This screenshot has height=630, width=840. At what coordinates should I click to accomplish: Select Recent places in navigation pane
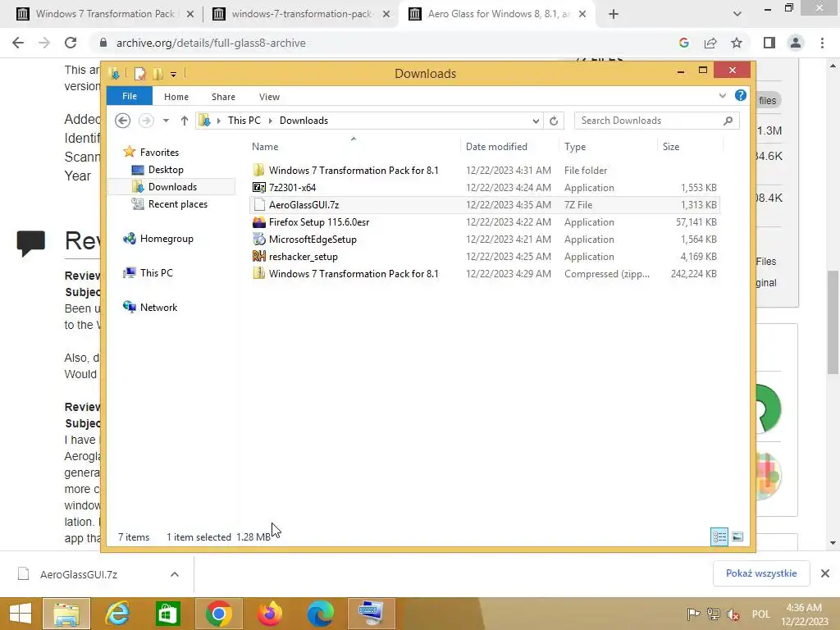tap(178, 204)
